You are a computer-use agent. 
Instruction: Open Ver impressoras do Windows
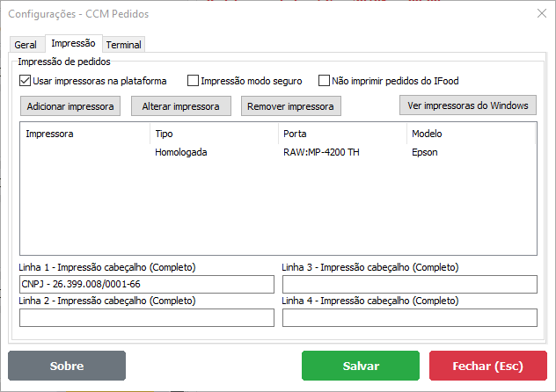point(467,105)
